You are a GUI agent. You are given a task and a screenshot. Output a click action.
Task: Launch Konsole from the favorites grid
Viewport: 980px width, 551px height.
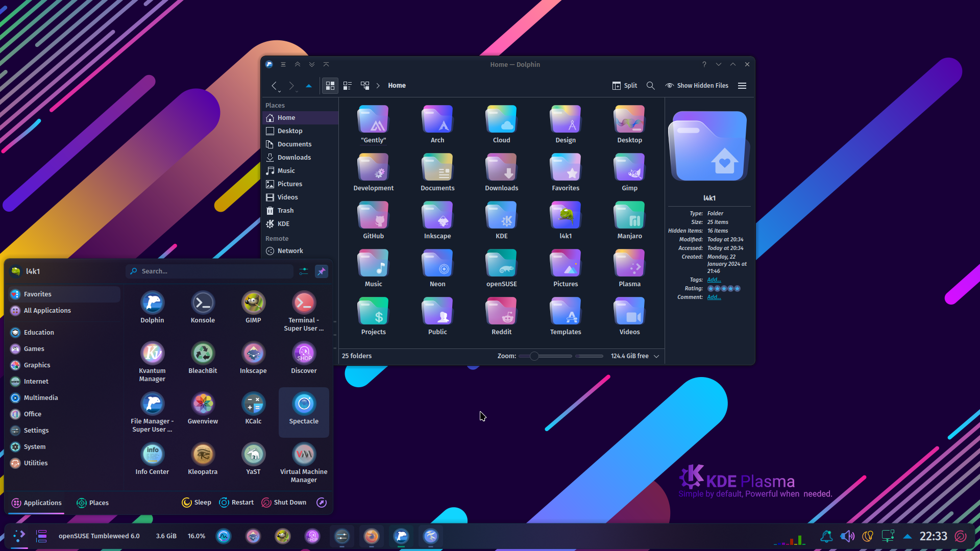pos(203,308)
